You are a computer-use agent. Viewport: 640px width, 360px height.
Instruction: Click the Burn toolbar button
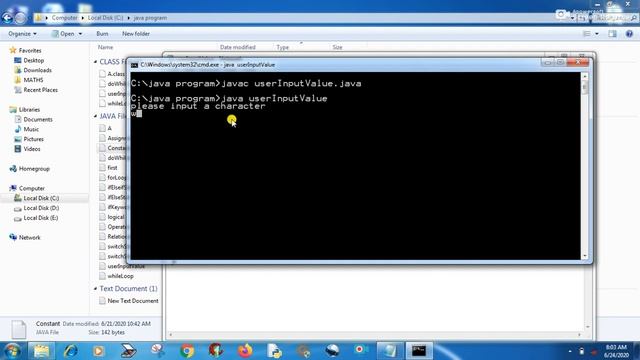click(102, 34)
